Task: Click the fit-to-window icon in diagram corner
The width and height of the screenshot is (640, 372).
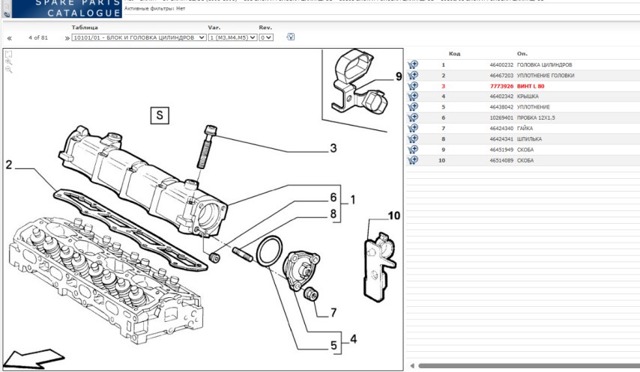Action: click(9, 54)
